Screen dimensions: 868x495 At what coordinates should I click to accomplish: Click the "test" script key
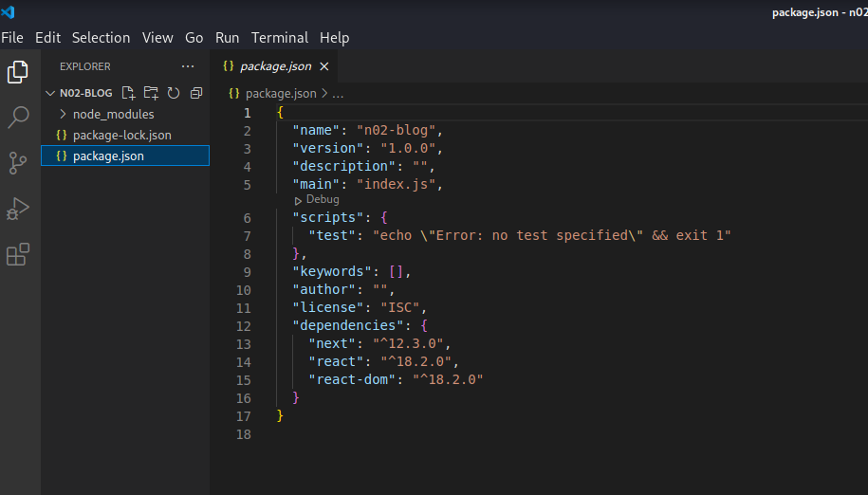tap(332, 235)
